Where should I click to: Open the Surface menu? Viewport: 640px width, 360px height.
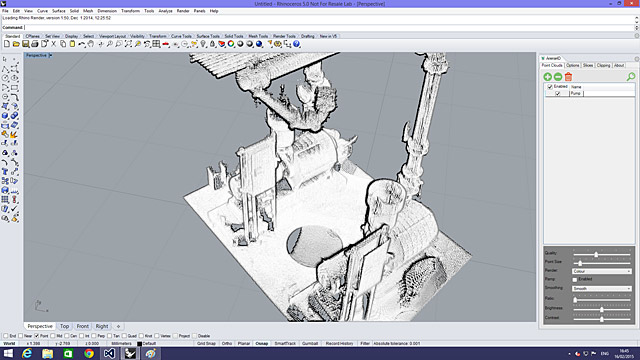[x=58, y=11]
